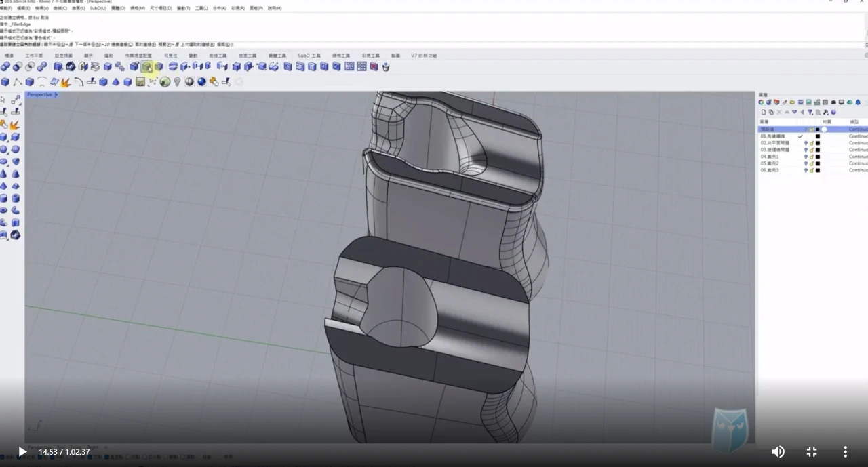Click the floppy disk save icon
This screenshot has height=467, width=868.
140,82
